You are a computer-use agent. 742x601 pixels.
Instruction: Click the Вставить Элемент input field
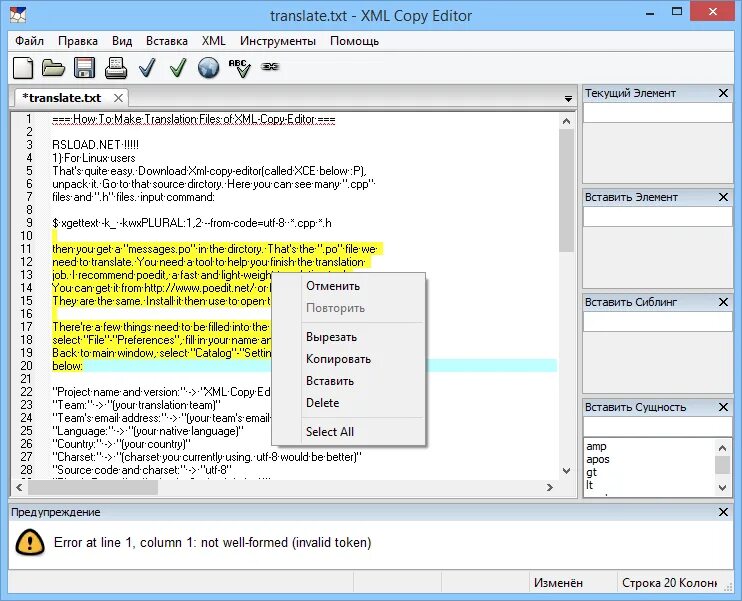(658, 217)
